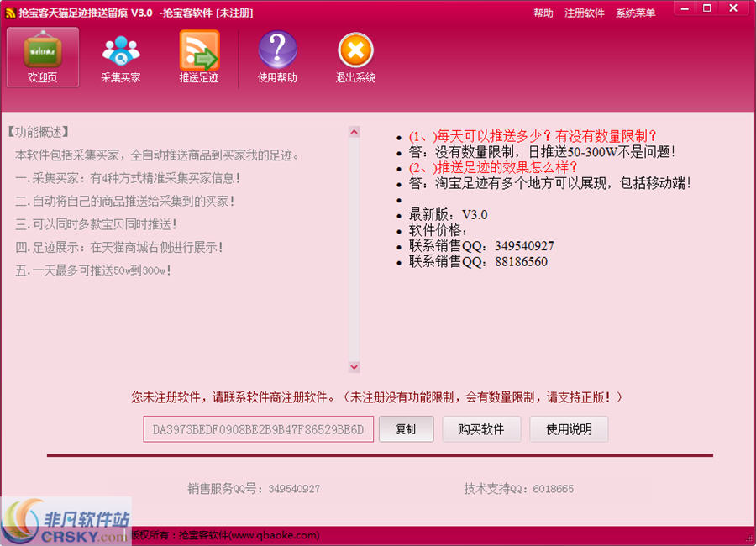This screenshot has width=756, height=546.
Task: Open the 注册软件 menu
Action: pyautogui.click(x=585, y=13)
